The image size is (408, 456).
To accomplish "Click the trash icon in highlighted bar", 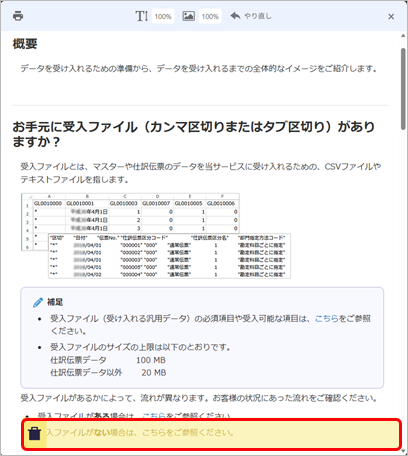I will [34, 433].
